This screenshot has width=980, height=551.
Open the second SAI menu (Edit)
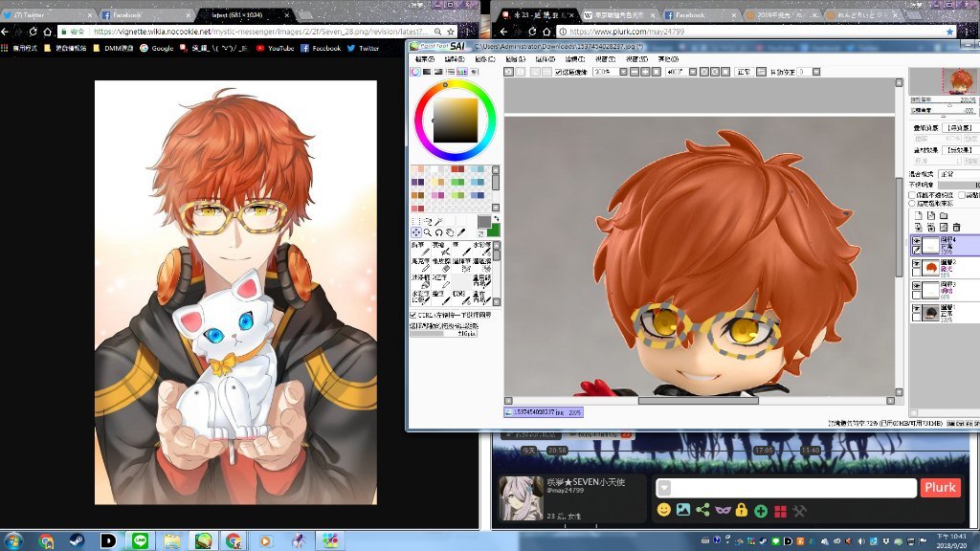[455, 58]
